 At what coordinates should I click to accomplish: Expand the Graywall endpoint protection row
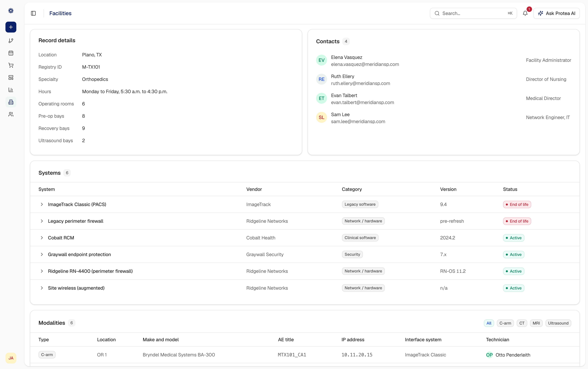coord(42,254)
